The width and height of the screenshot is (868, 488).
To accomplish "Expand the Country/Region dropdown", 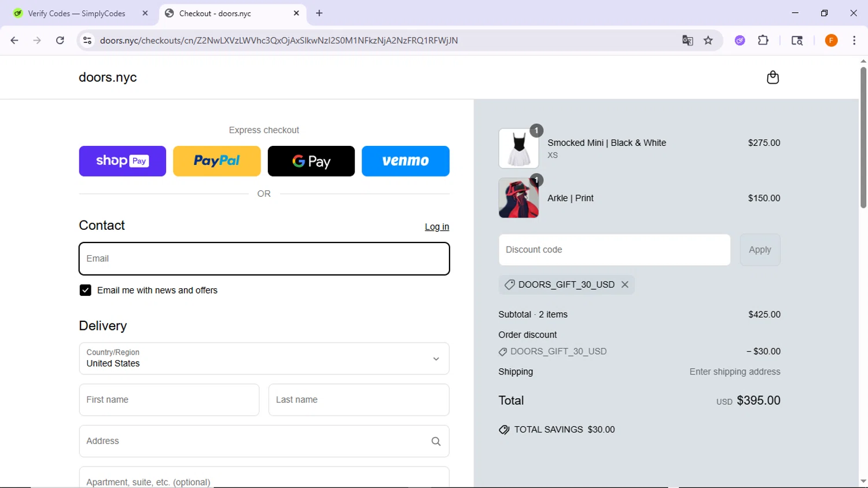I will click(264, 359).
